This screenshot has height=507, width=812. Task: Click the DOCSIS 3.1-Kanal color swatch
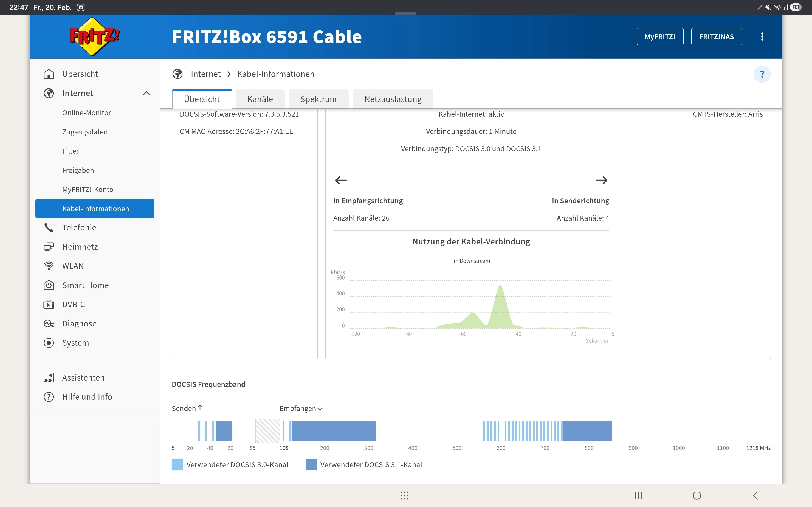[311, 464]
